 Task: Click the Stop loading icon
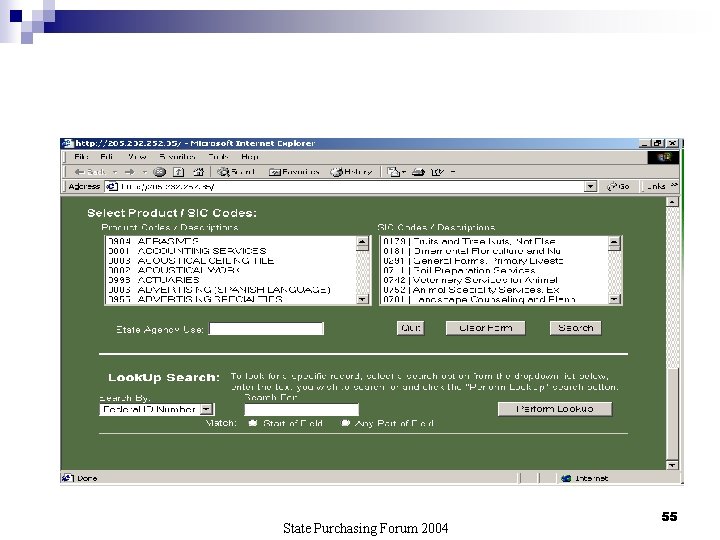click(159, 172)
